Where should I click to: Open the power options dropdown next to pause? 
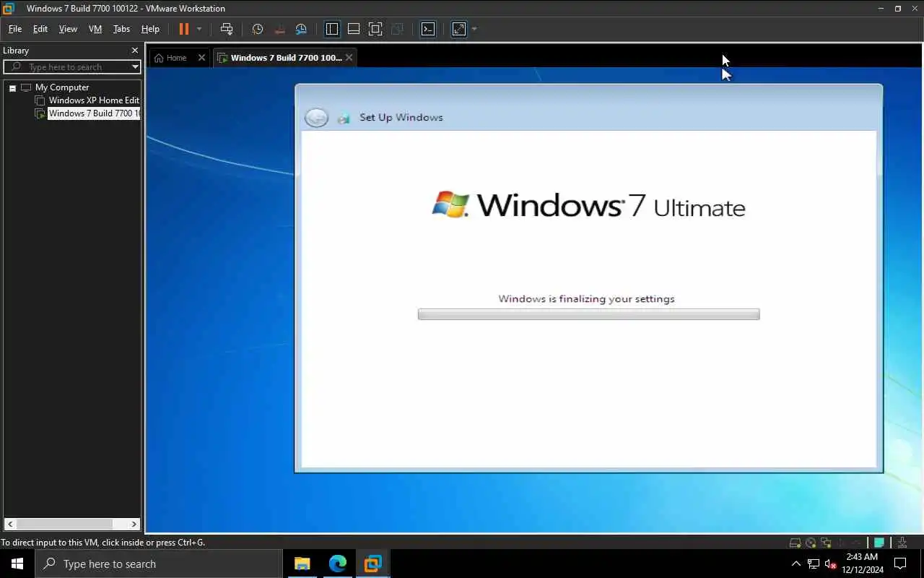click(199, 29)
